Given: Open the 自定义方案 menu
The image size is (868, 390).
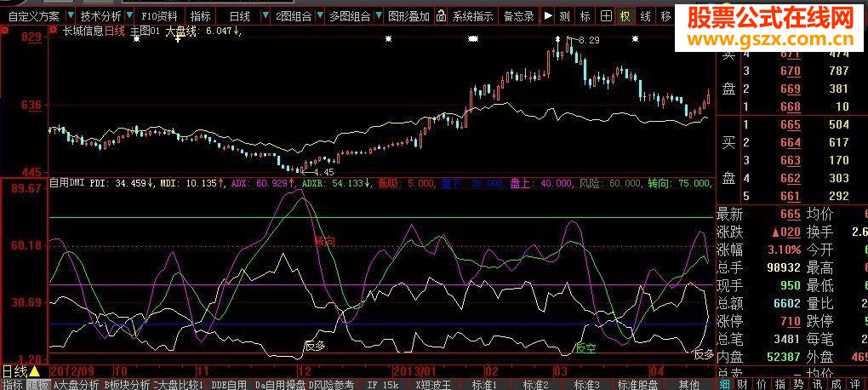Looking at the screenshot, I should tap(33, 16).
